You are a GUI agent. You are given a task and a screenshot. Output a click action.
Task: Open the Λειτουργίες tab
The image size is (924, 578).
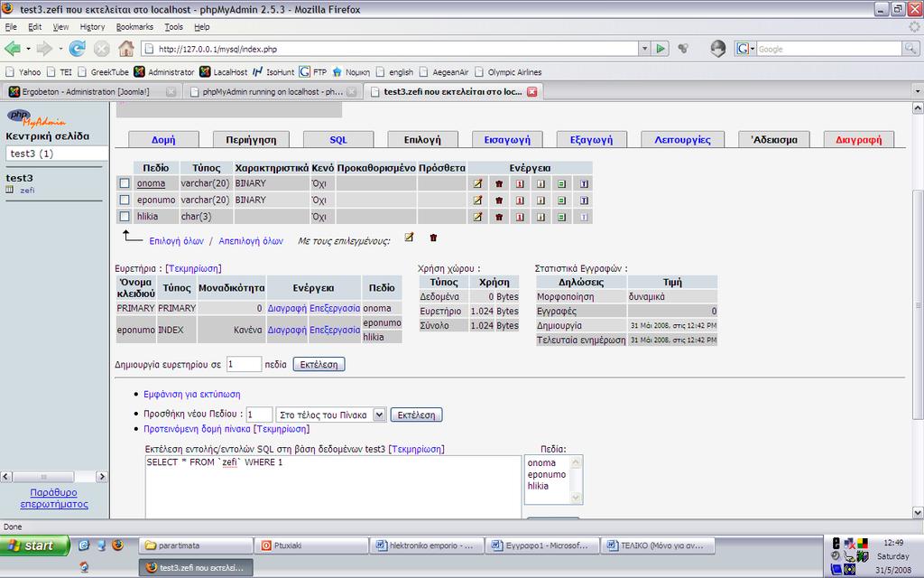(682, 140)
